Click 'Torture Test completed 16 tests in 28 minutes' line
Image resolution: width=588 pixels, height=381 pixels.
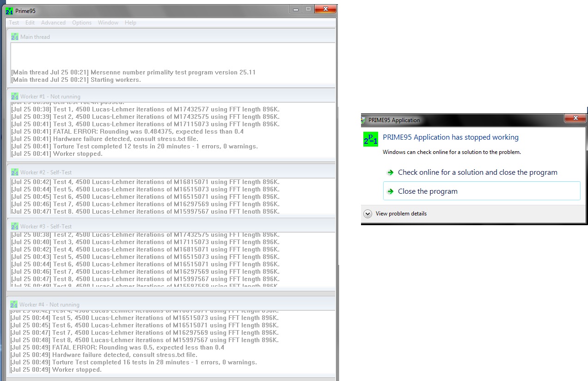134,362
